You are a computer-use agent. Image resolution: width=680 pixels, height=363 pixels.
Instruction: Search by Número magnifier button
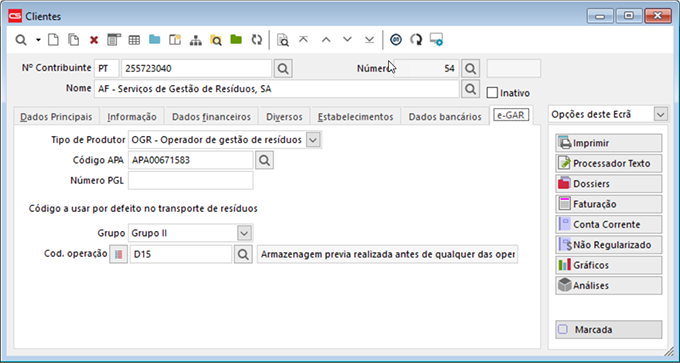click(470, 69)
